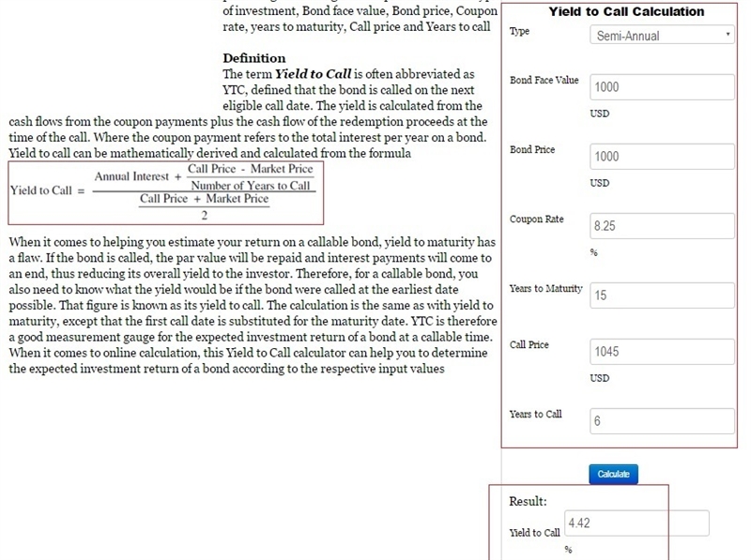Click 'Annual Interest' in the formula
This screenshot has height=560, width=751.
click(x=131, y=176)
